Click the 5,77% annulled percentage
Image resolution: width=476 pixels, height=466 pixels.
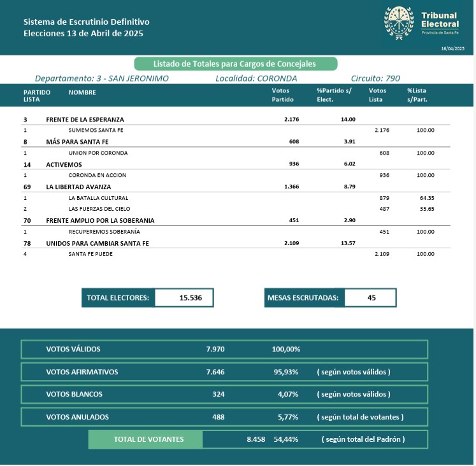pyautogui.click(x=288, y=417)
